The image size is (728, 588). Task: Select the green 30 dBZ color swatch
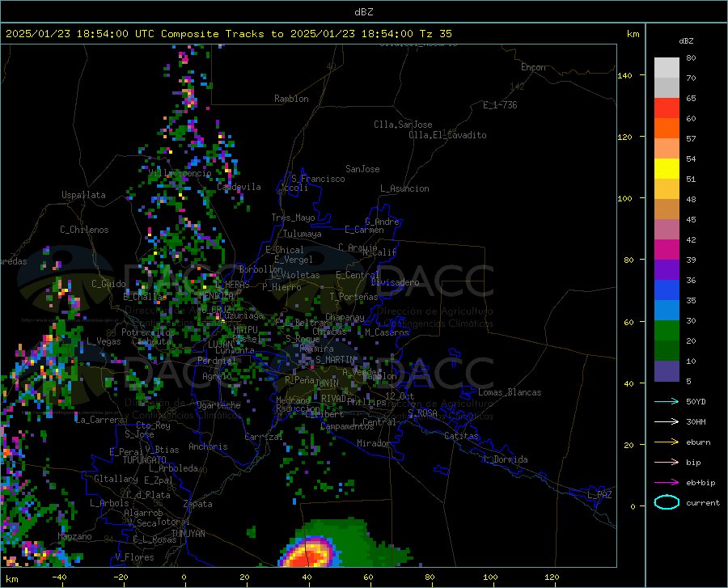[667, 331]
